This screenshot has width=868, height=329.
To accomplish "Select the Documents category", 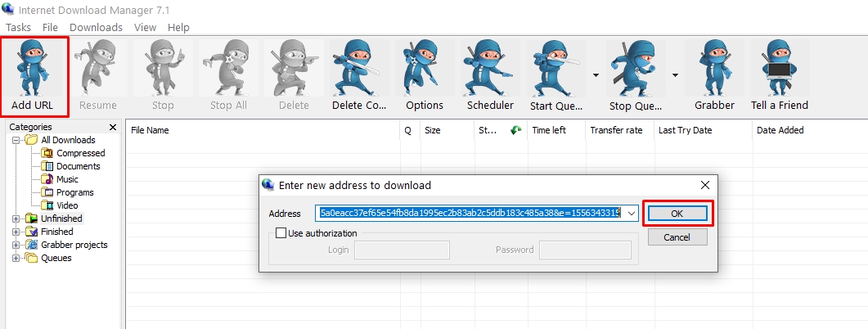I will tap(78, 166).
